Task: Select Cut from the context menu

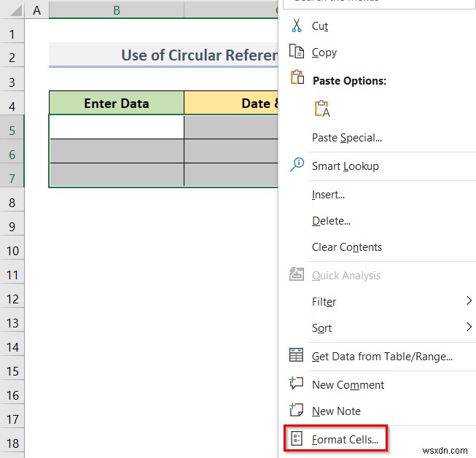Action: click(x=320, y=26)
